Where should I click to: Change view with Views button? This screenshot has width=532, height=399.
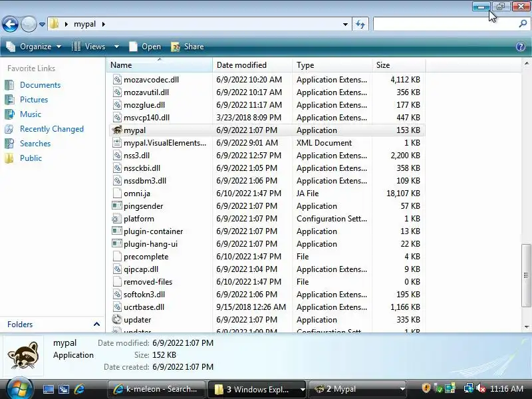88,47
